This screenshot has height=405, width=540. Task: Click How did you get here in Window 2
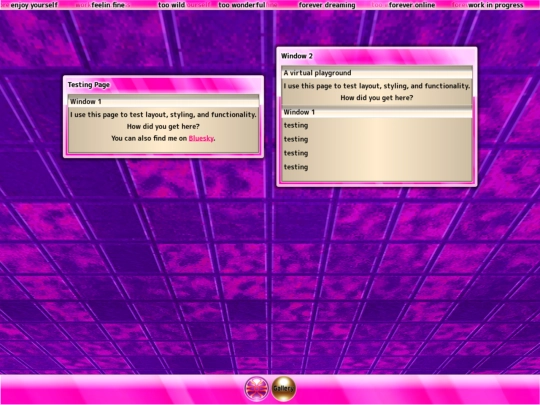[377, 98]
